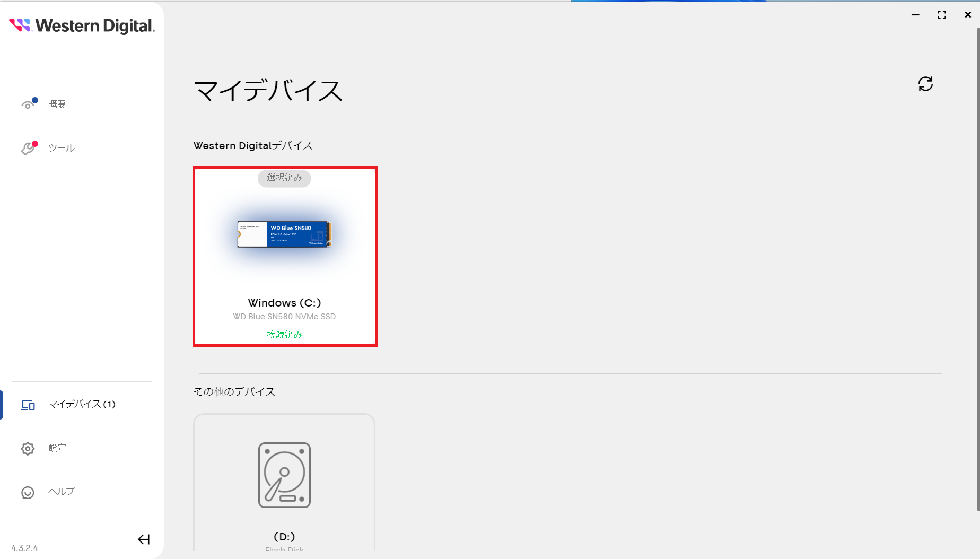980x559 pixels.
Task: Click the vertical scrollbar
Action: pyautogui.click(x=978, y=265)
